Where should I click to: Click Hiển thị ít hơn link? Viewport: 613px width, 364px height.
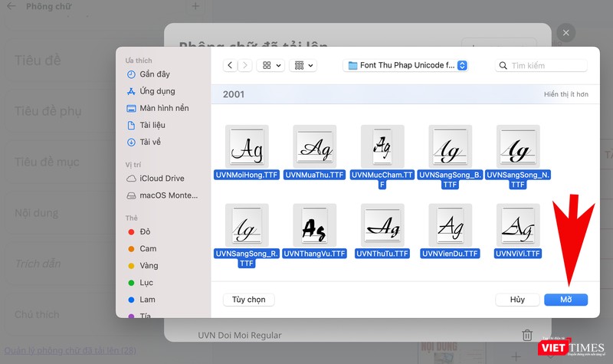click(565, 94)
